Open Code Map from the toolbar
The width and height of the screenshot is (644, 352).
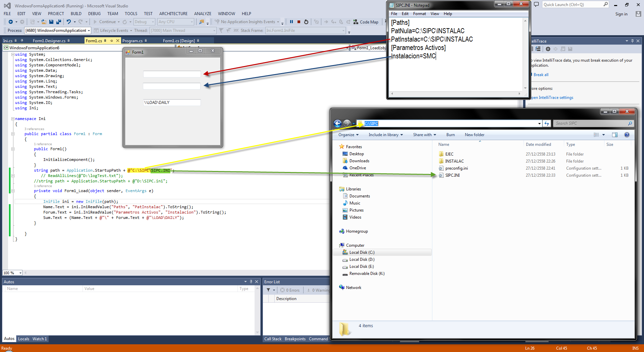click(366, 22)
